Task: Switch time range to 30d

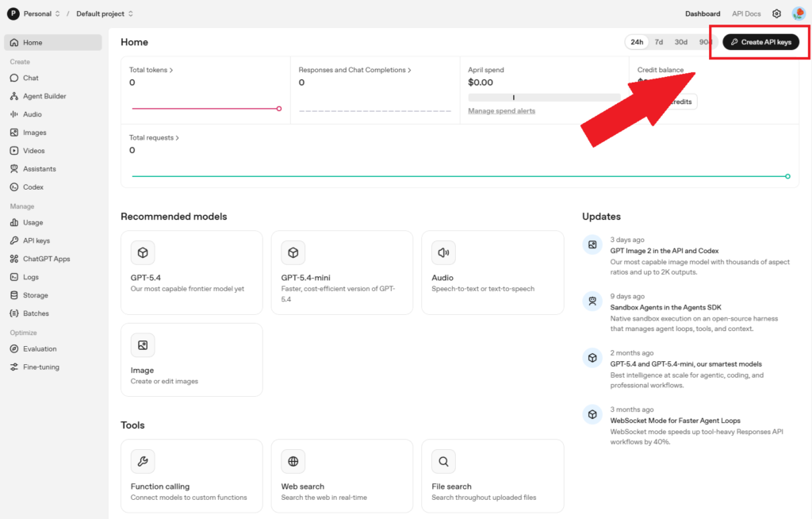Action: [681, 42]
